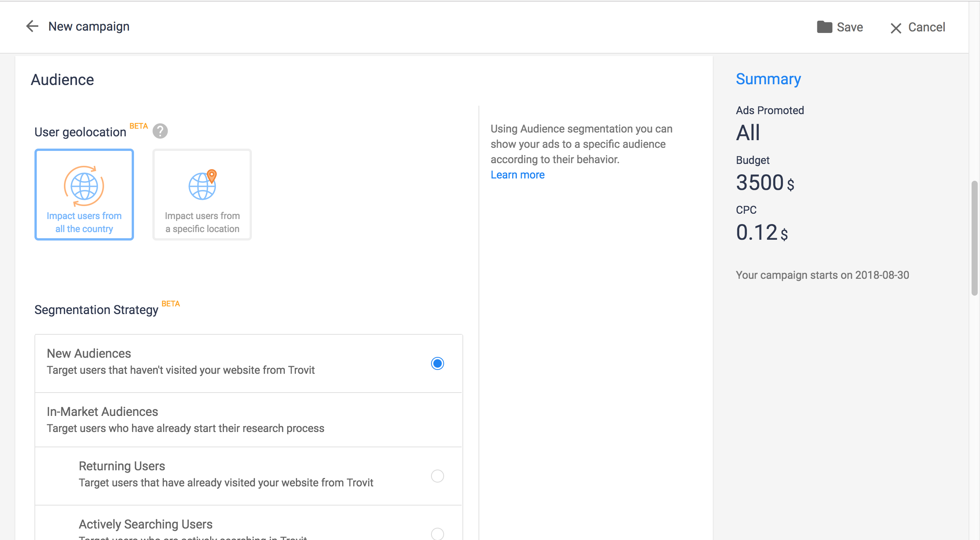Click the Returning Users option title
This screenshot has height=540, width=980.
122,466
